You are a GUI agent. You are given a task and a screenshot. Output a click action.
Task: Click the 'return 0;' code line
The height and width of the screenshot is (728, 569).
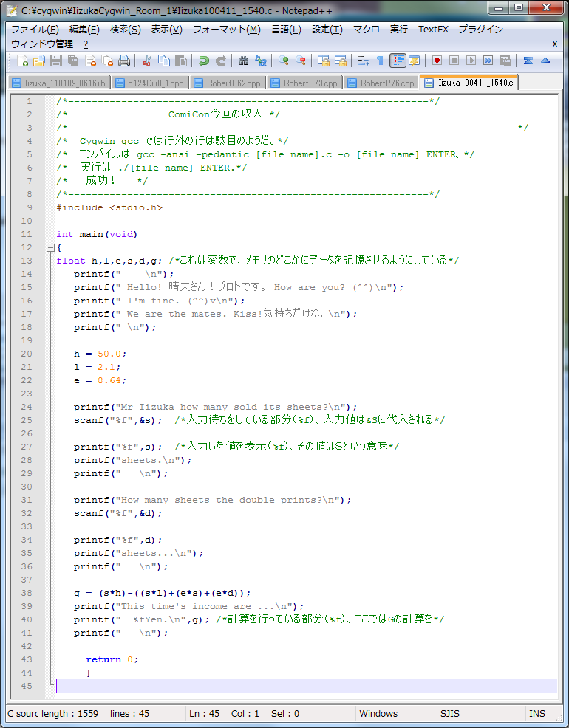pos(112,659)
